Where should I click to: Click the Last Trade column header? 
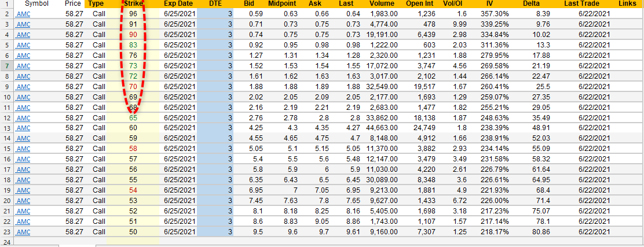[x=582, y=3]
